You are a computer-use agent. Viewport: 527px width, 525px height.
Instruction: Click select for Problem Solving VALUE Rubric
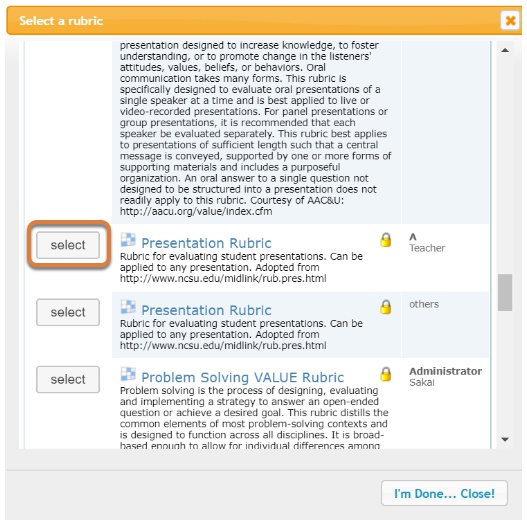pyautogui.click(x=68, y=379)
